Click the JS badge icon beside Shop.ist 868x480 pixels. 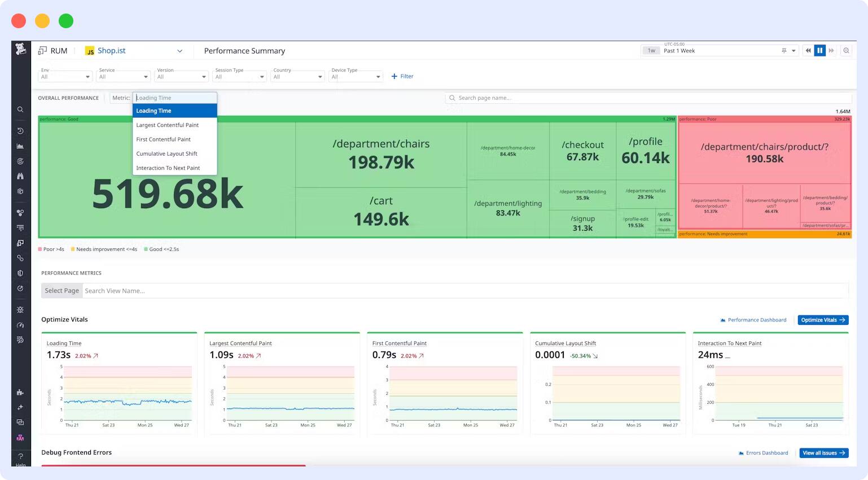coord(90,51)
